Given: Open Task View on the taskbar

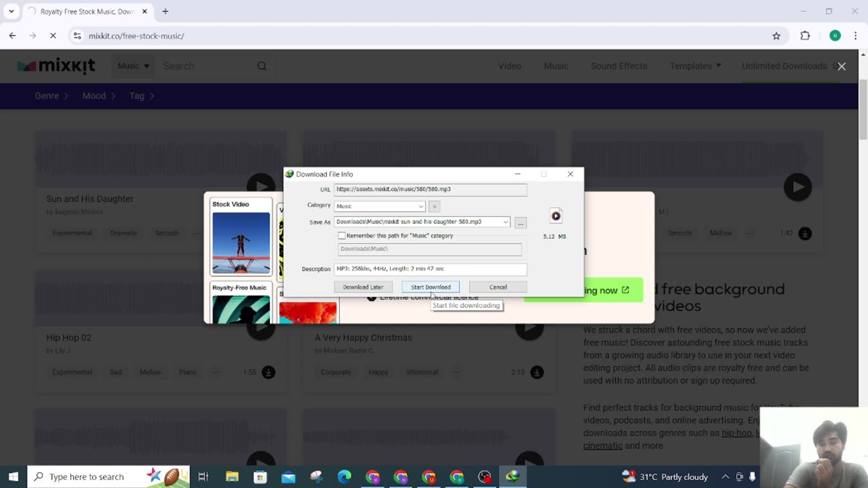Looking at the screenshot, I should [203, 476].
